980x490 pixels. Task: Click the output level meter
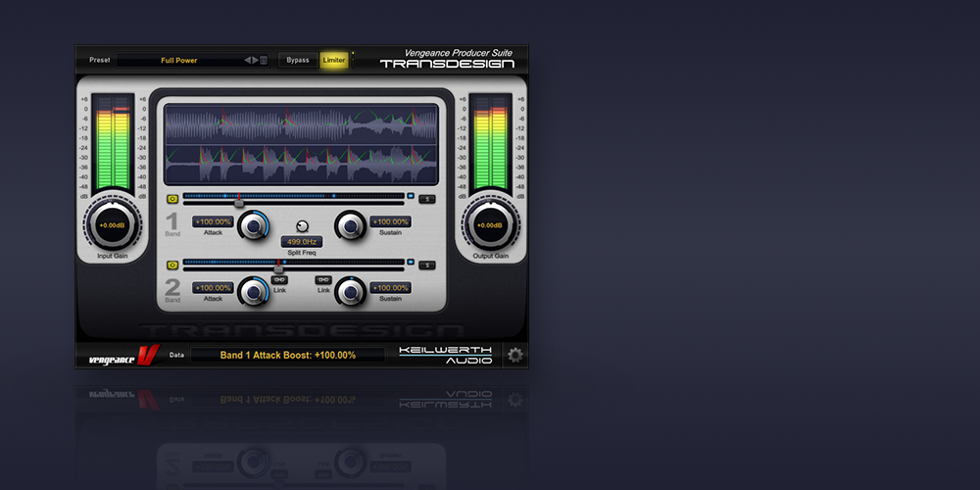(490, 144)
